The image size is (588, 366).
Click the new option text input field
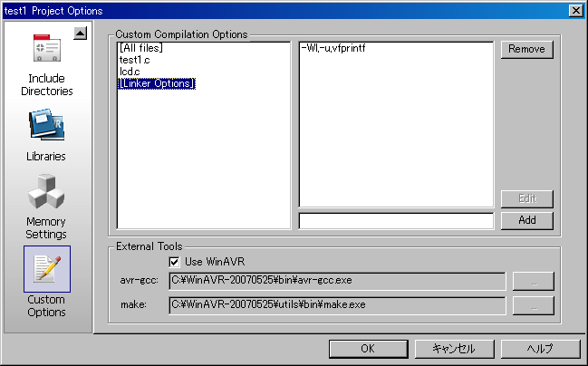tap(396, 220)
